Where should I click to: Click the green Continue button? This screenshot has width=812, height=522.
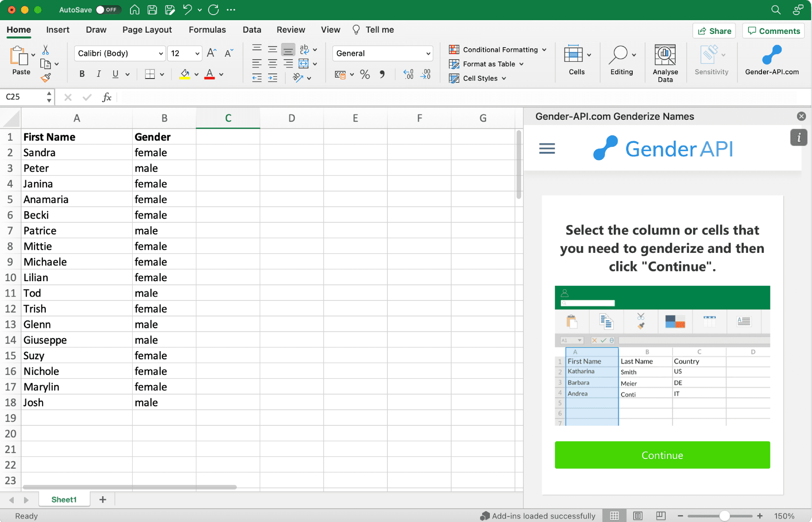point(662,455)
